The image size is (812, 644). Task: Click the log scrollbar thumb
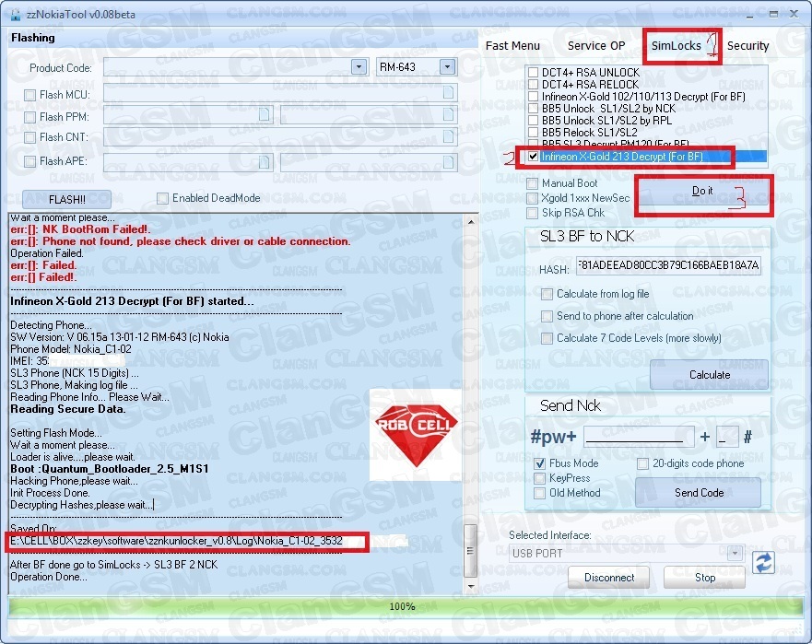coord(471,550)
